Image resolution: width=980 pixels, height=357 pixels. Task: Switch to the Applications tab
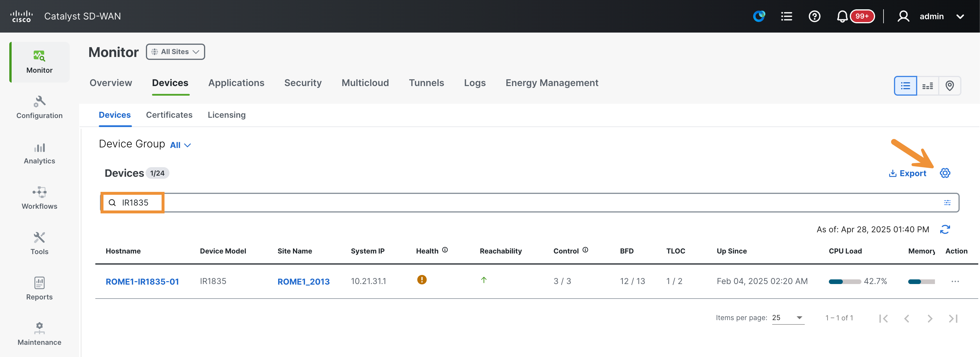tap(236, 83)
